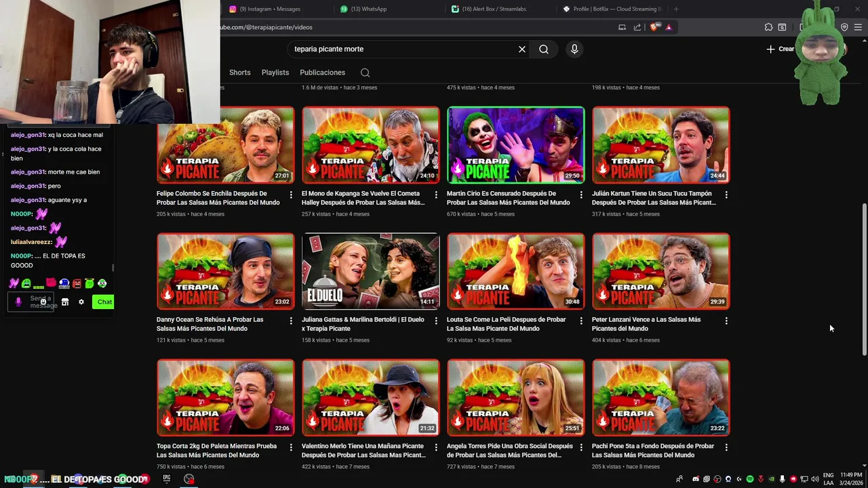Open the Crear create button
Image resolution: width=868 pixels, height=488 pixels.
(781, 49)
